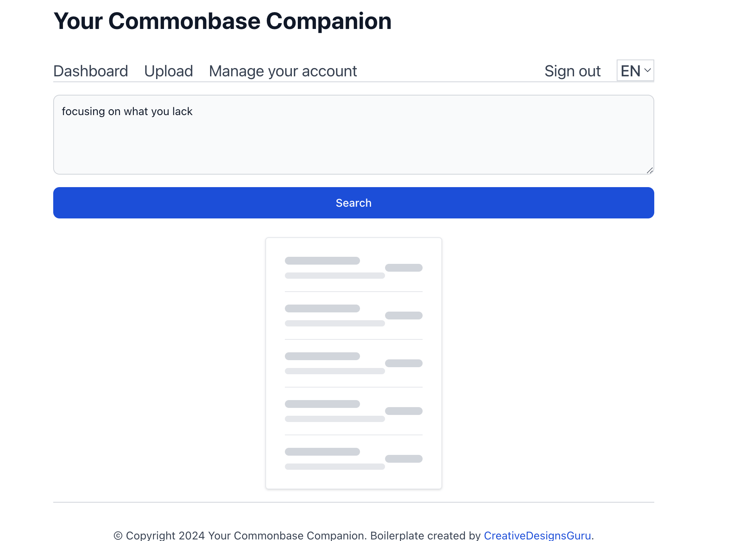This screenshot has height=541, width=756.
Task: Click the Your Commonbase Companion heading
Action: pyautogui.click(x=222, y=21)
